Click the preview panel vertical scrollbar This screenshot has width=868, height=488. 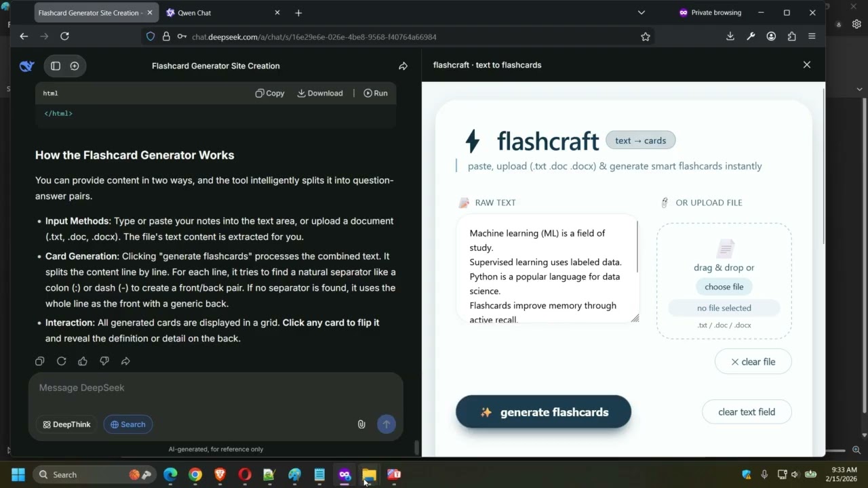824,166
